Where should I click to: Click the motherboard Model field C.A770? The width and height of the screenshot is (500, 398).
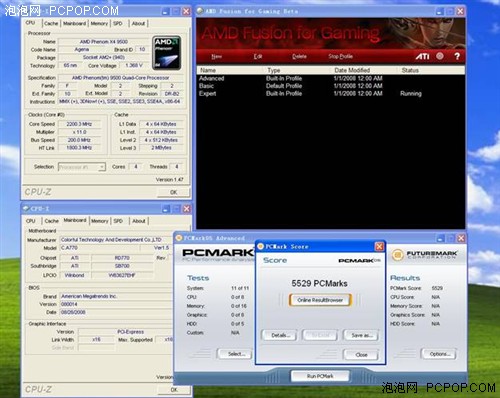pyautogui.click(x=100, y=248)
